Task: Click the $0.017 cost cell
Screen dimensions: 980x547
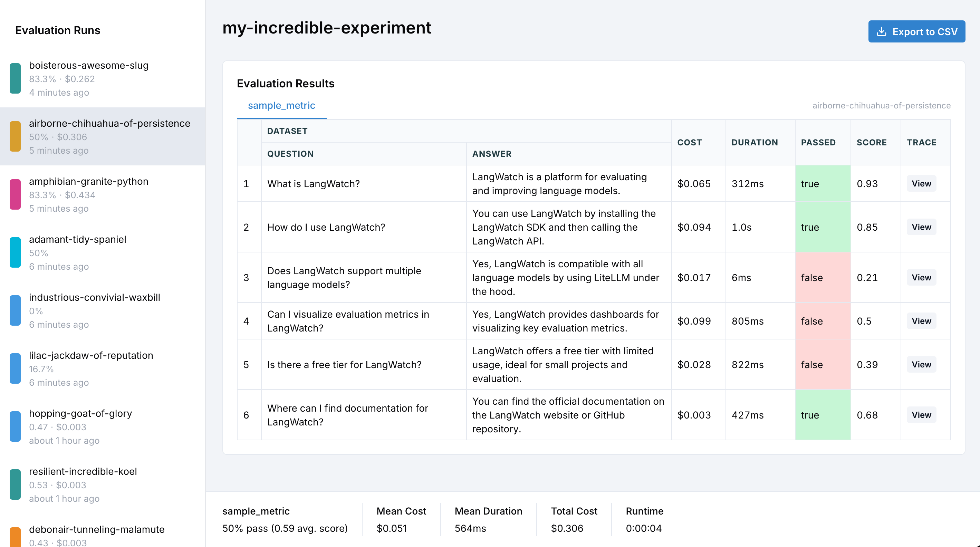Action: tap(699, 278)
